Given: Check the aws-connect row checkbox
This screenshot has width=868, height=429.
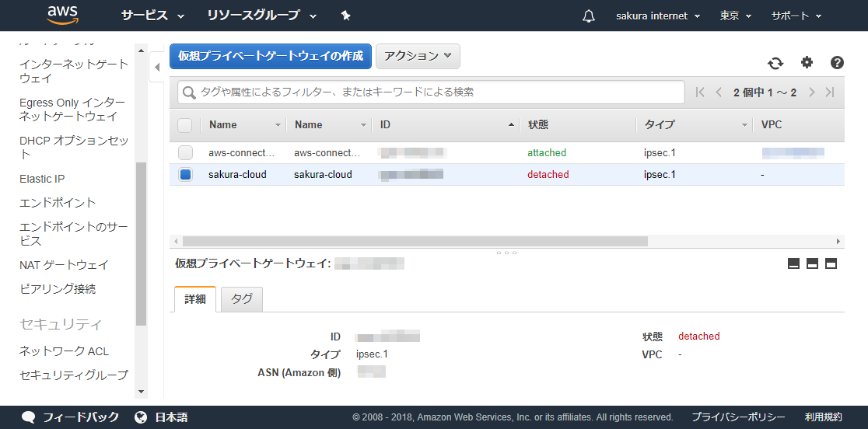Looking at the screenshot, I should 185,153.
